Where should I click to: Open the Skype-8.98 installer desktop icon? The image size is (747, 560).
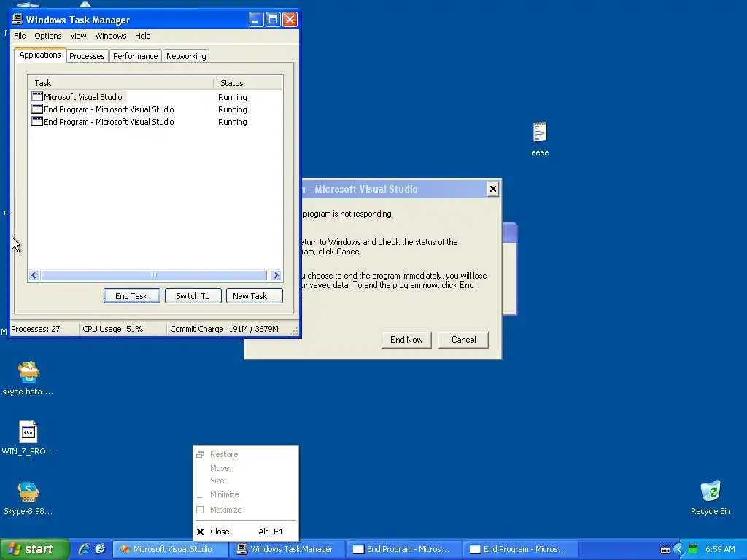coord(28,497)
